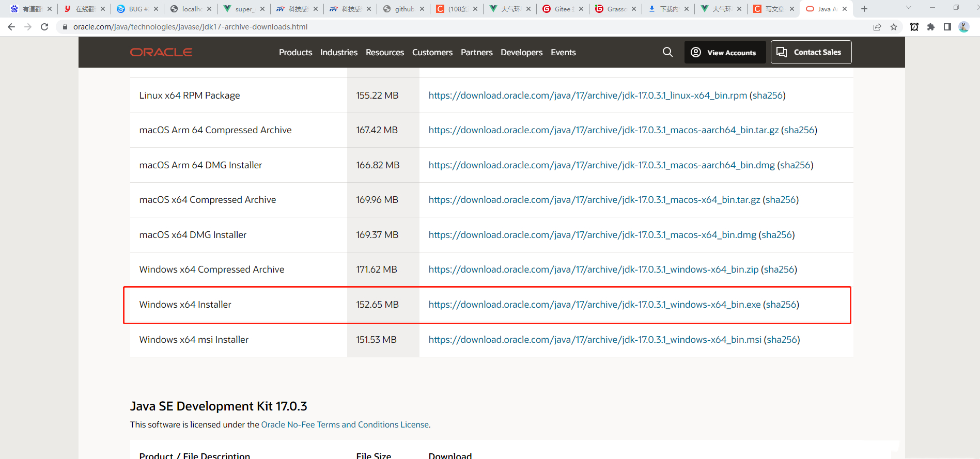The height and width of the screenshot is (459, 980).
Task: Close the Java Archive tab
Action: (845, 9)
